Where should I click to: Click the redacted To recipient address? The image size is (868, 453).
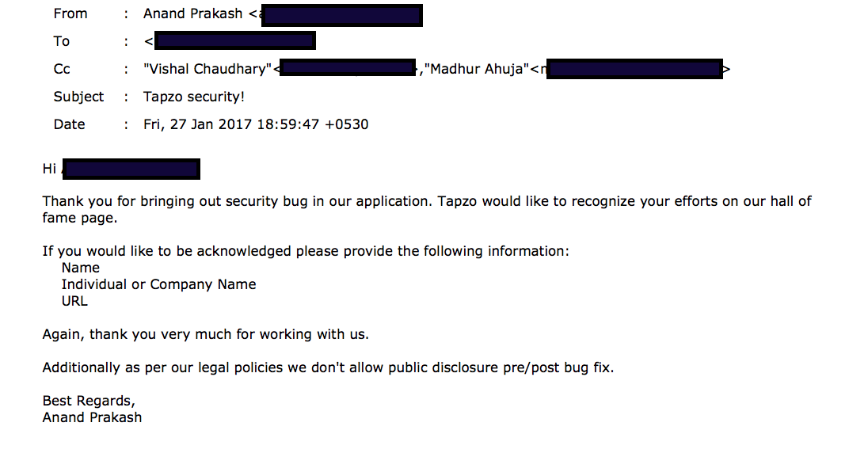[234, 41]
